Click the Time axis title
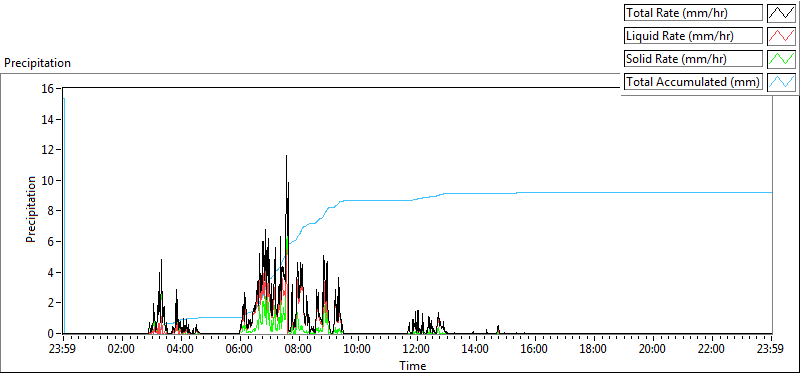Image resolution: width=800 pixels, height=373 pixels. (x=412, y=365)
